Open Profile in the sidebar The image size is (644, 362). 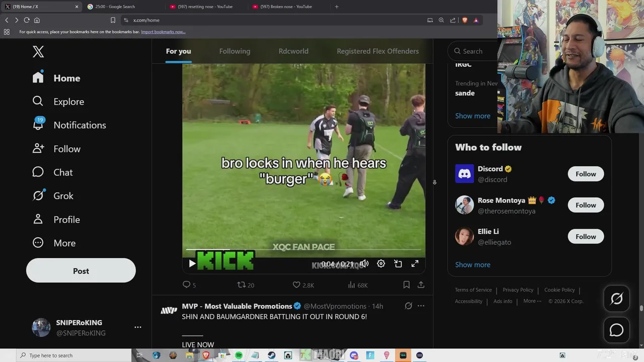tap(56, 219)
